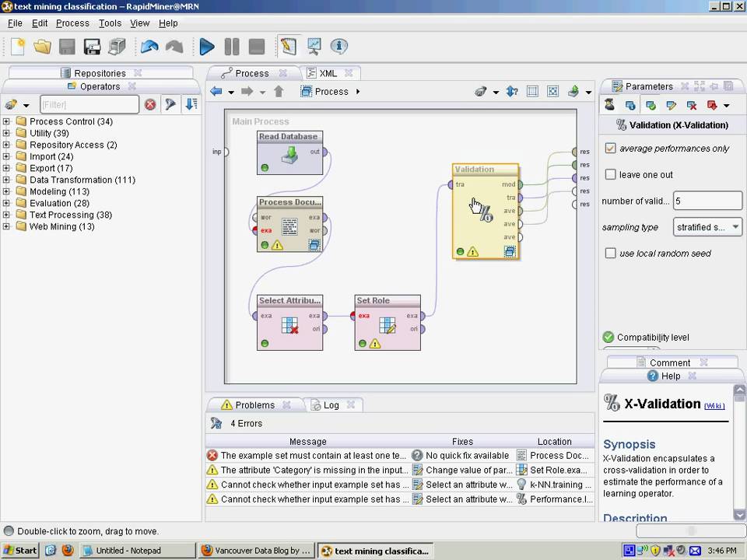Expand the Process Control (34) folder
747x560 pixels.
pos(6,121)
